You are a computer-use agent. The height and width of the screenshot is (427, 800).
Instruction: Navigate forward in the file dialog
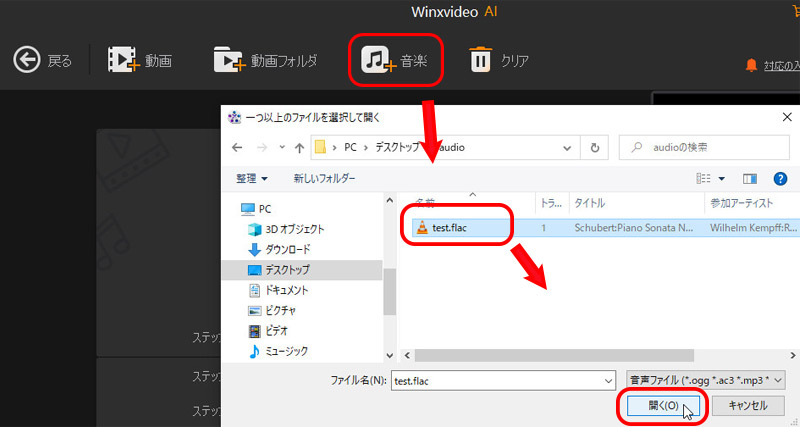pyautogui.click(x=262, y=147)
